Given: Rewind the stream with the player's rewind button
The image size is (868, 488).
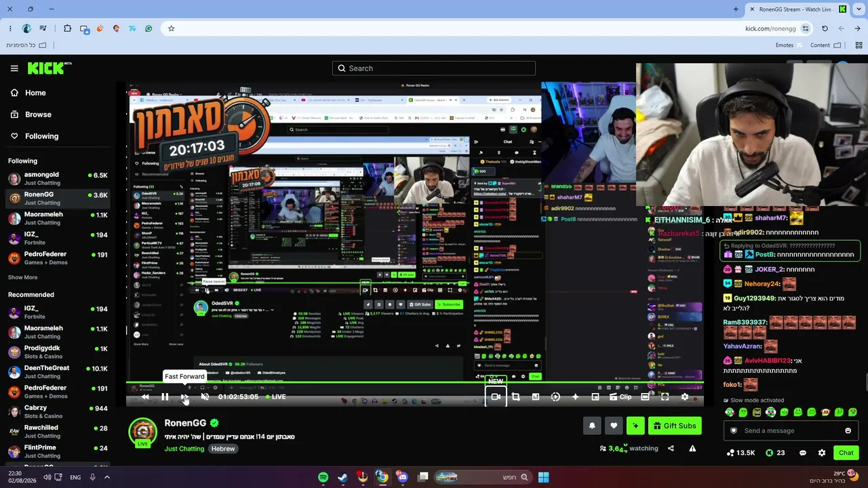Looking at the screenshot, I should click(x=144, y=396).
